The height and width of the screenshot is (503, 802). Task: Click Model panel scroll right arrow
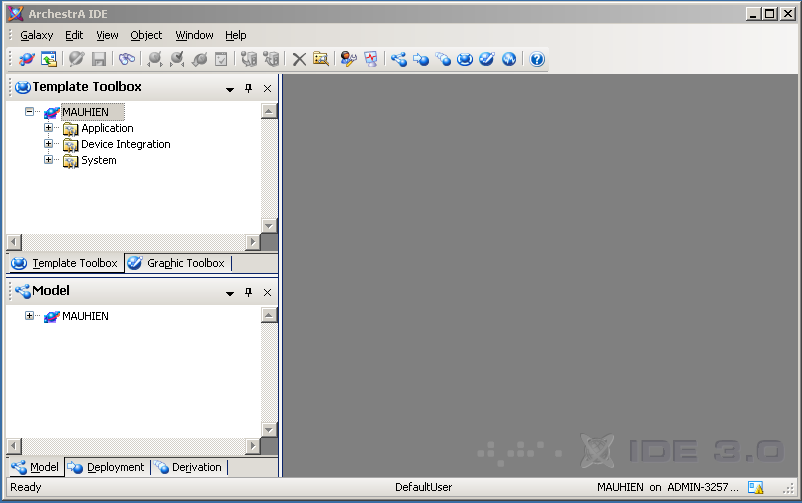click(252, 446)
